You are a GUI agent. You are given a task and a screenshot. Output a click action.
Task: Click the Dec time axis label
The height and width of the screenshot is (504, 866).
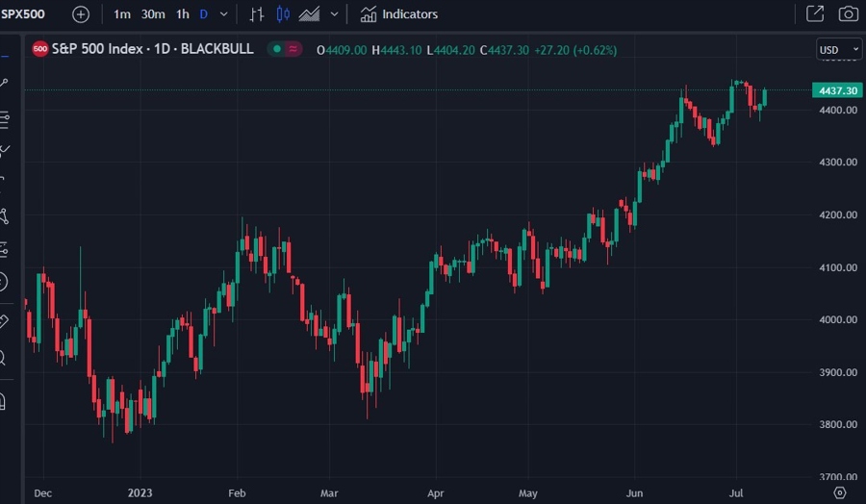[x=42, y=493]
